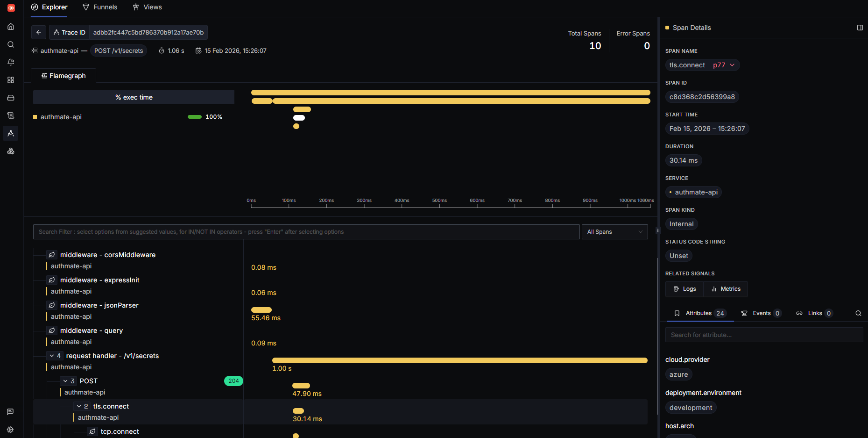Open the p77 percentile dropdown
Image resolution: width=868 pixels, height=438 pixels.
coord(724,65)
